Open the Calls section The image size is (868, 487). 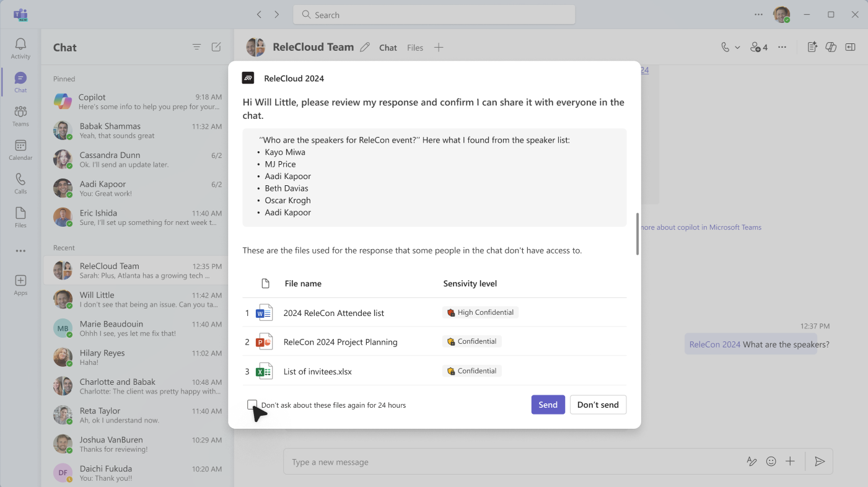pyautogui.click(x=20, y=183)
